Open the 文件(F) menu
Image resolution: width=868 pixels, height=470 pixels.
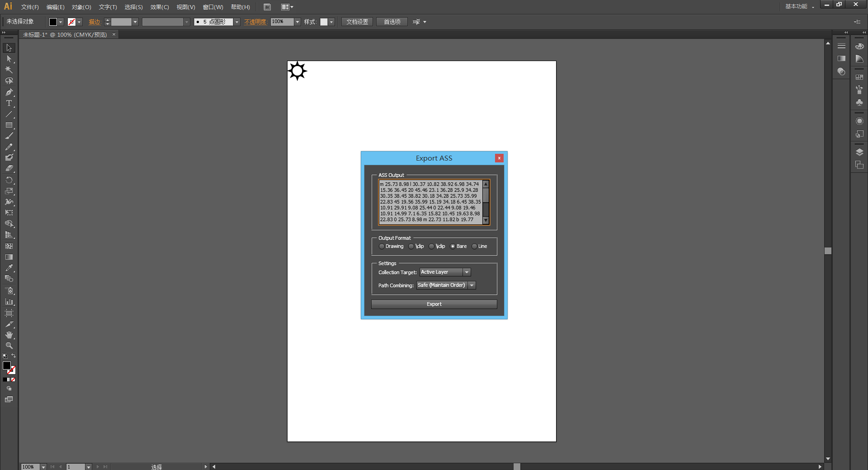pos(30,7)
